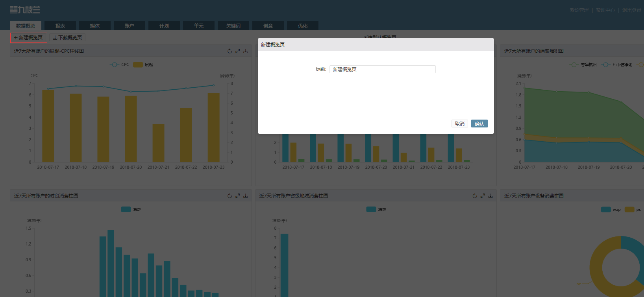This screenshot has height=297, width=644.
Task: Refresh the 省级地域消费柱图 chart
Action: point(475,196)
